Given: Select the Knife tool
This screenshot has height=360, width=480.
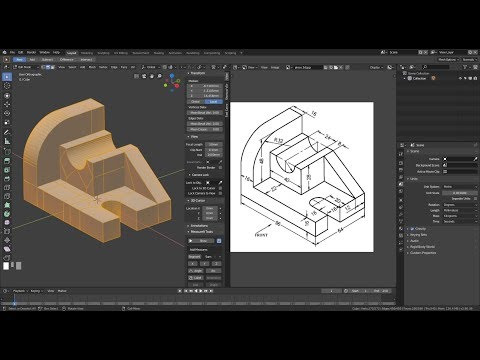Looking at the screenshot, I should [x=7, y=196].
